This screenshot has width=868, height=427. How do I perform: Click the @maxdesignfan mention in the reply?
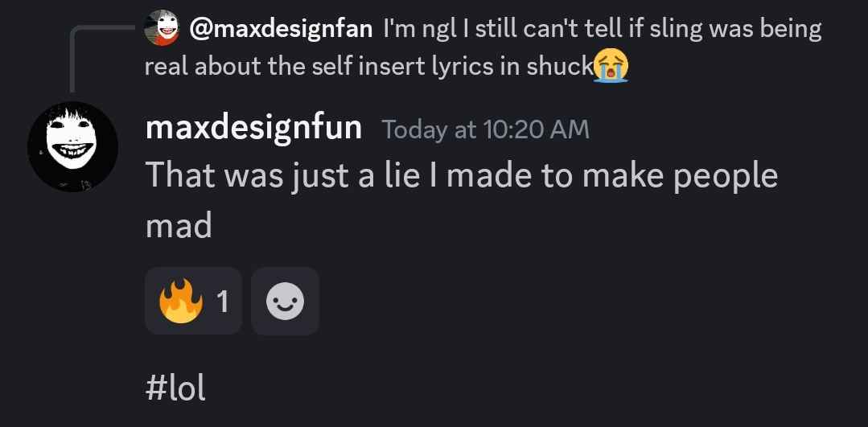282,29
